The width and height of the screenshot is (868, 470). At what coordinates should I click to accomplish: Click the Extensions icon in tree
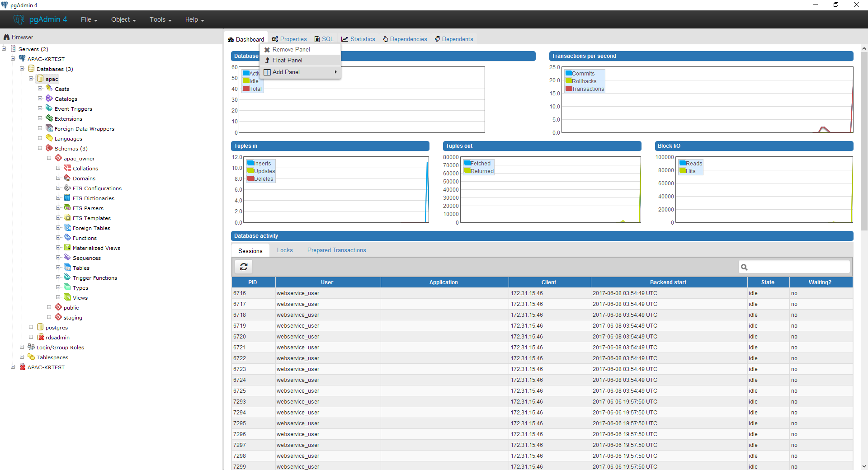(49, 118)
